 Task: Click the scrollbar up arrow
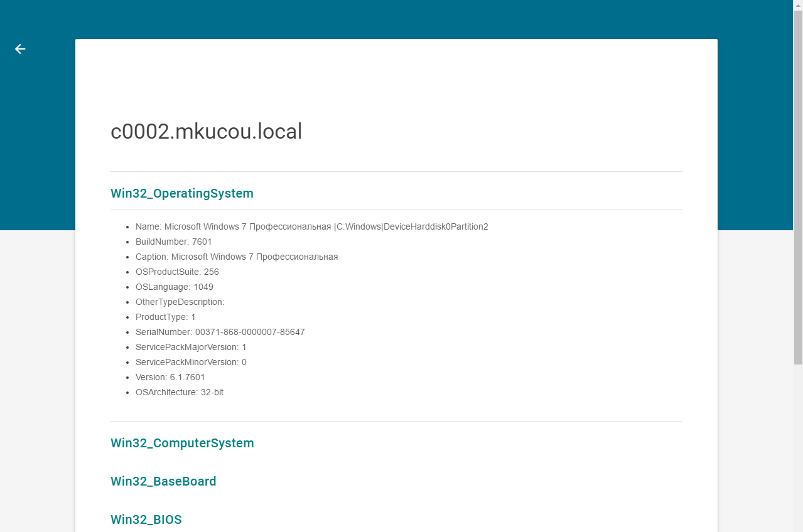(x=798, y=5)
